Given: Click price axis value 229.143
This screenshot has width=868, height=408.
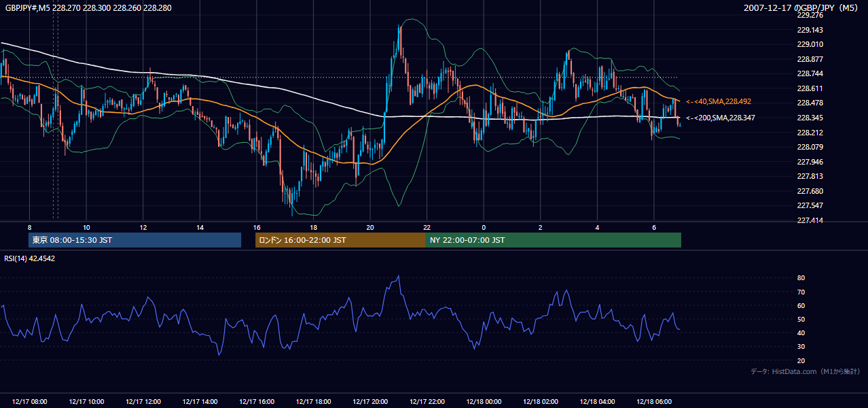Looking at the screenshot, I should pos(810,30).
